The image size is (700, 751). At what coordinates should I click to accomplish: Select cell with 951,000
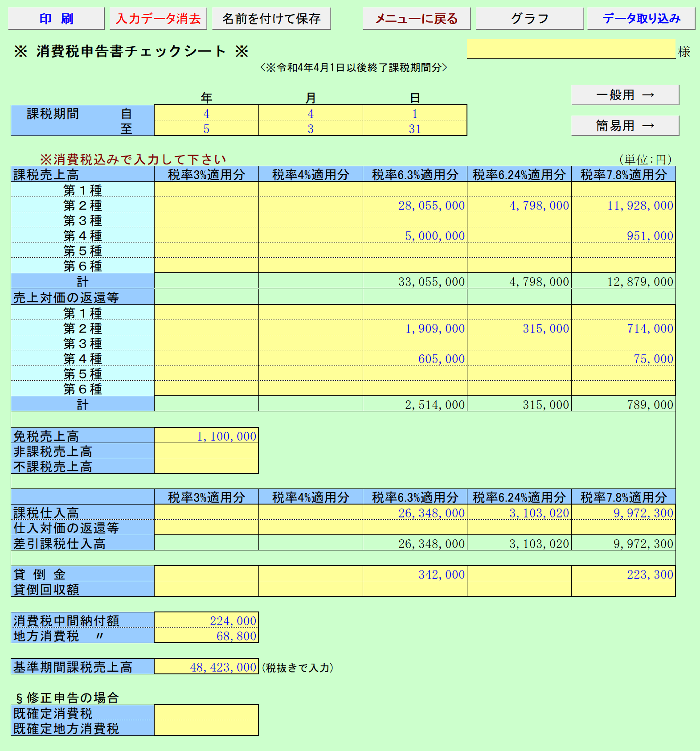click(x=623, y=235)
